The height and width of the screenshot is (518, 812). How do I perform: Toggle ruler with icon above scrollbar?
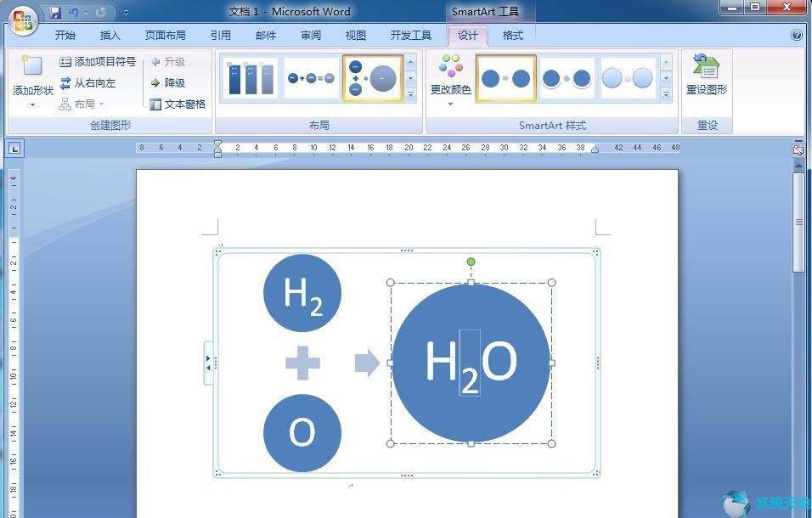point(798,149)
